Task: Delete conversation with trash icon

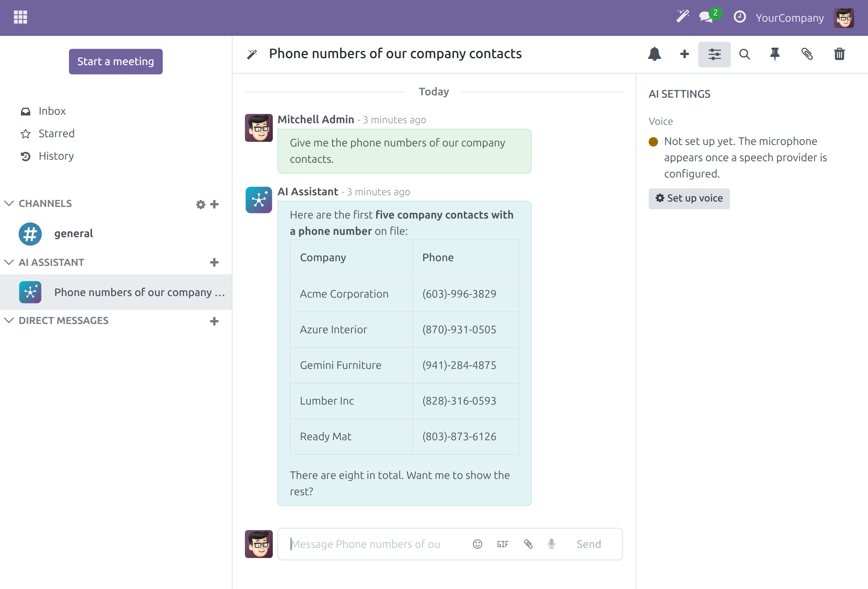Action: pyautogui.click(x=839, y=54)
